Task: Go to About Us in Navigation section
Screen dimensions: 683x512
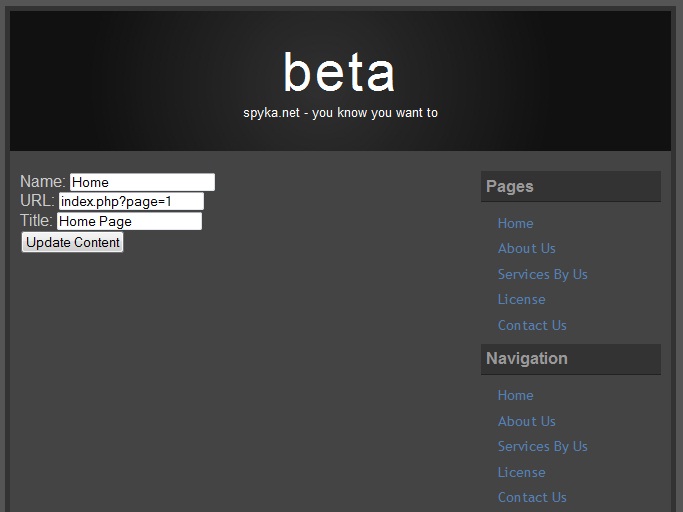Action: (x=527, y=421)
